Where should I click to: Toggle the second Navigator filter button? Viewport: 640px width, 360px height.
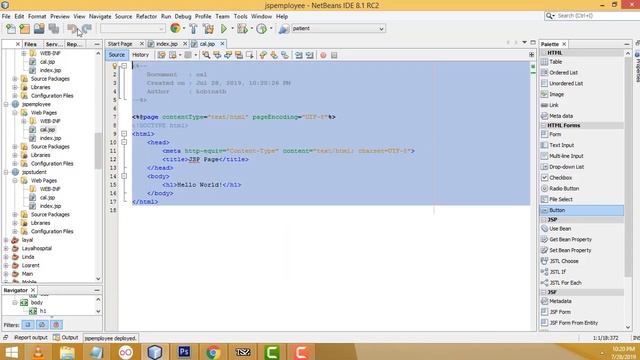point(42,325)
